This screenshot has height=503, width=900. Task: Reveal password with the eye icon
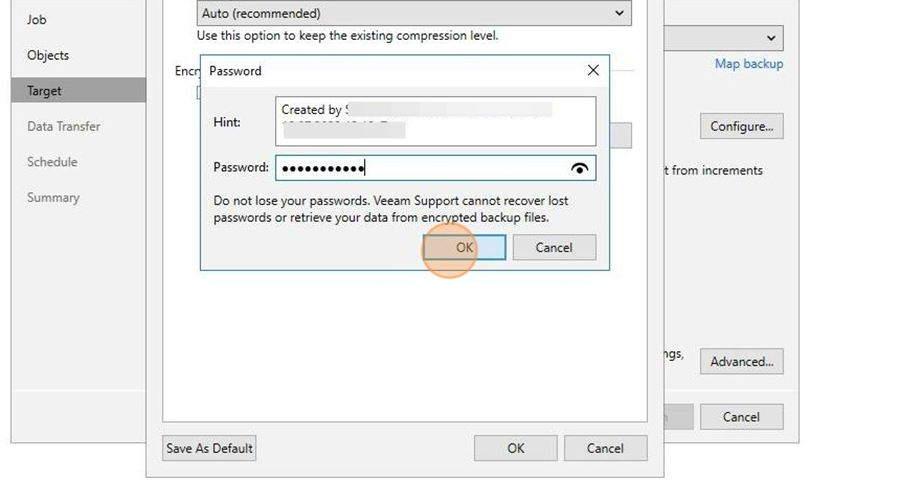[580, 168]
